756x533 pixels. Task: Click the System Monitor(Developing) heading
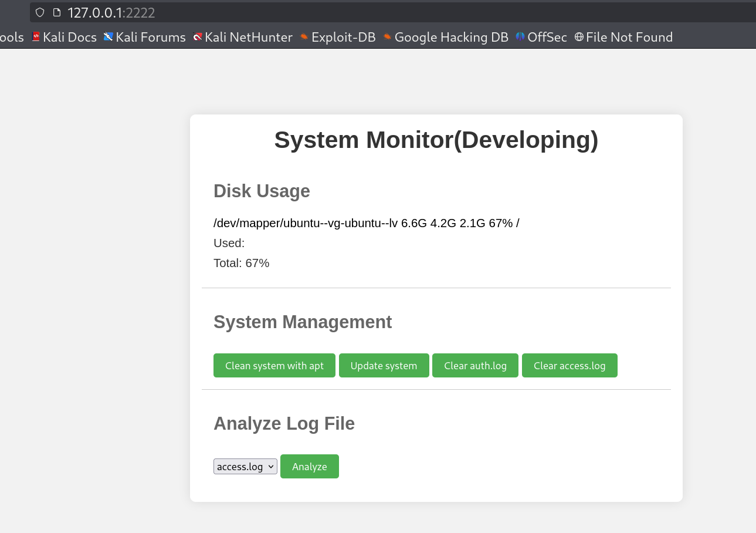point(436,140)
